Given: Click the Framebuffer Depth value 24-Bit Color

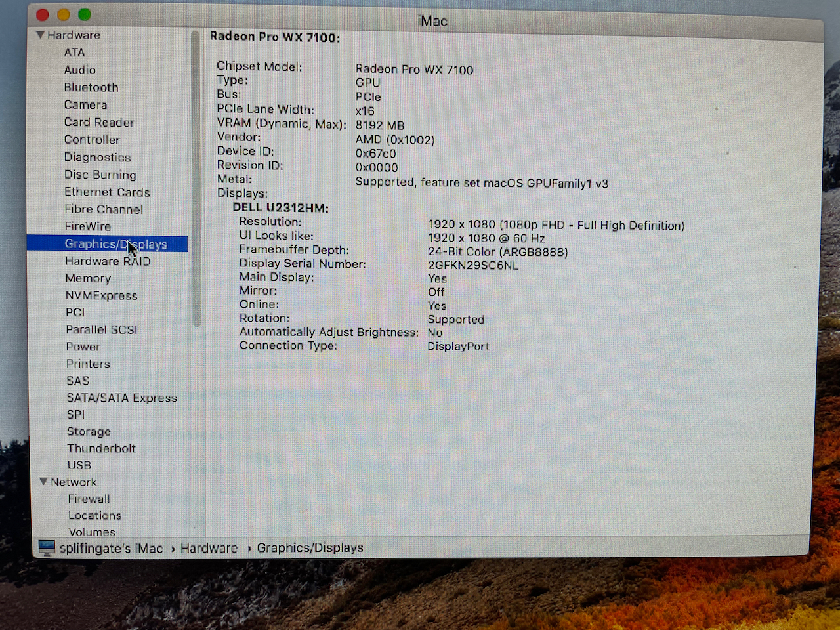Looking at the screenshot, I should tap(498, 252).
